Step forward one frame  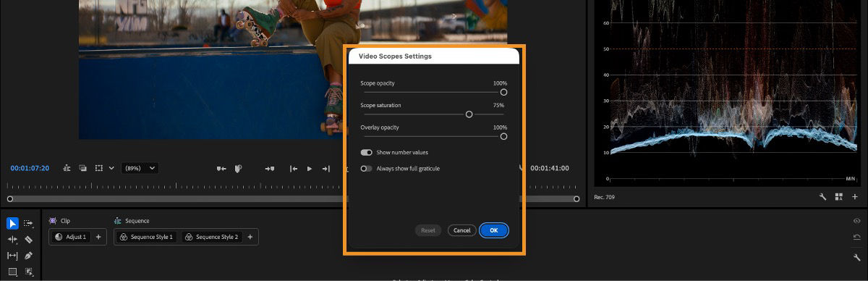click(x=325, y=169)
